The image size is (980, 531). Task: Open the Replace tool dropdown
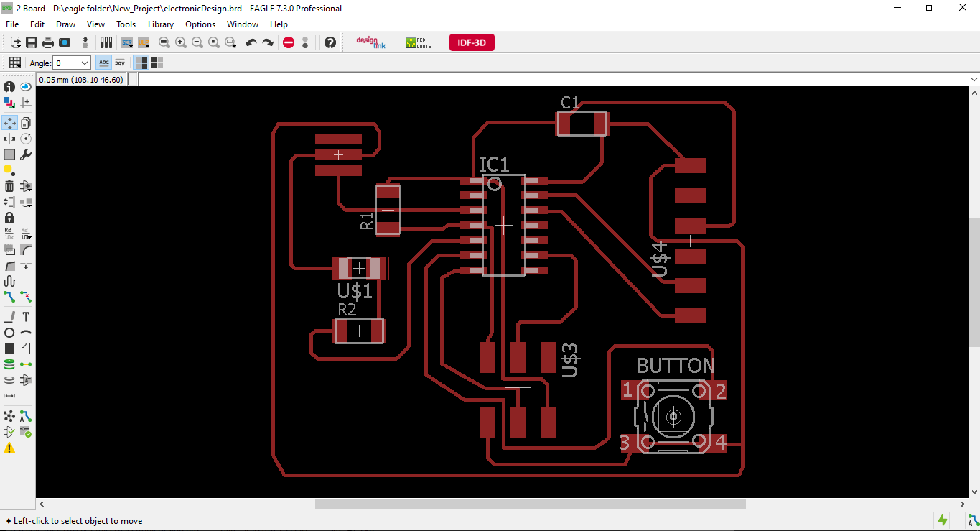pos(26,202)
